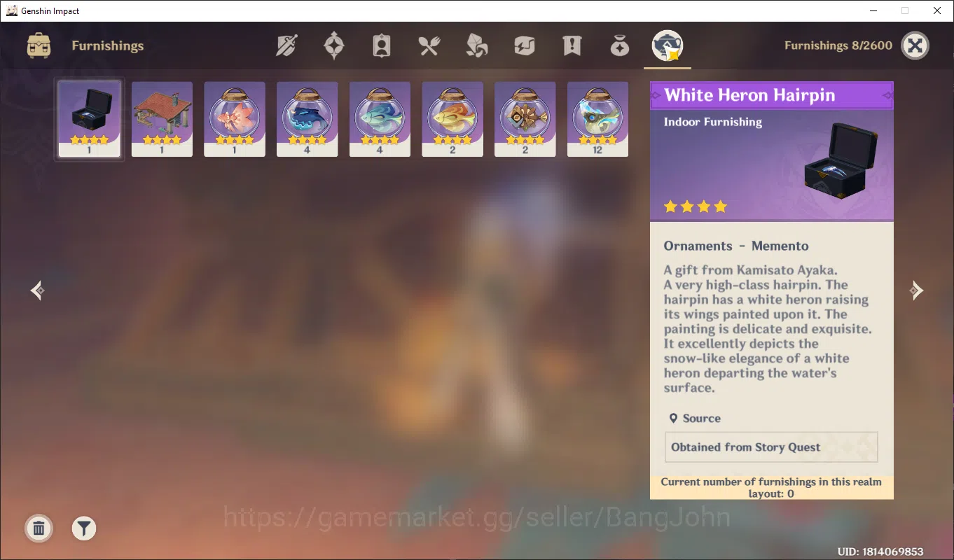Image resolution: width=954 pixels, height=560 pixels.
Task: Click the Obtained from Story Quest source box
Action: 771,447
